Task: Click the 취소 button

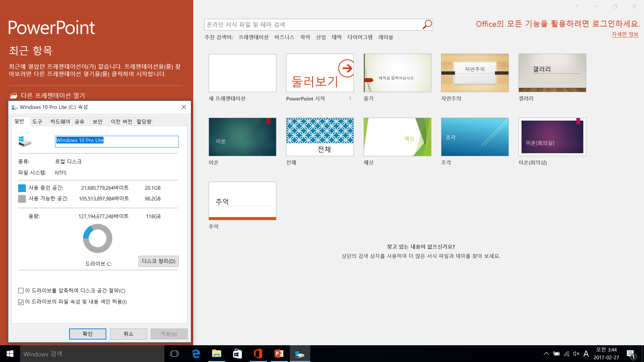Action: 128,334
